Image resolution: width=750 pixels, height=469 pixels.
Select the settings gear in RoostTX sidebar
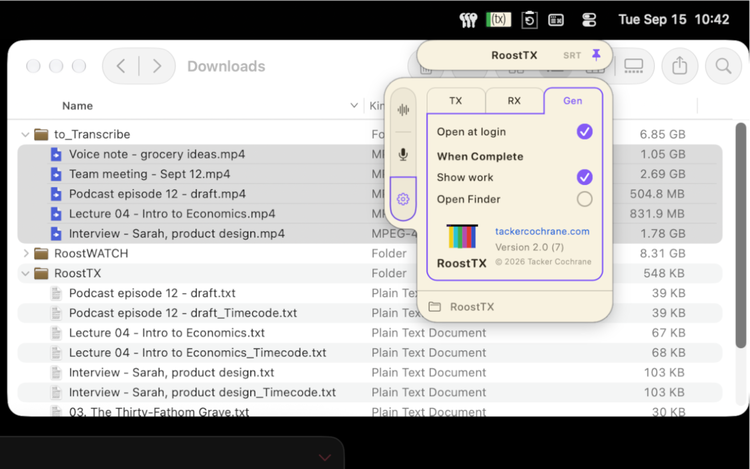point(403,199)
